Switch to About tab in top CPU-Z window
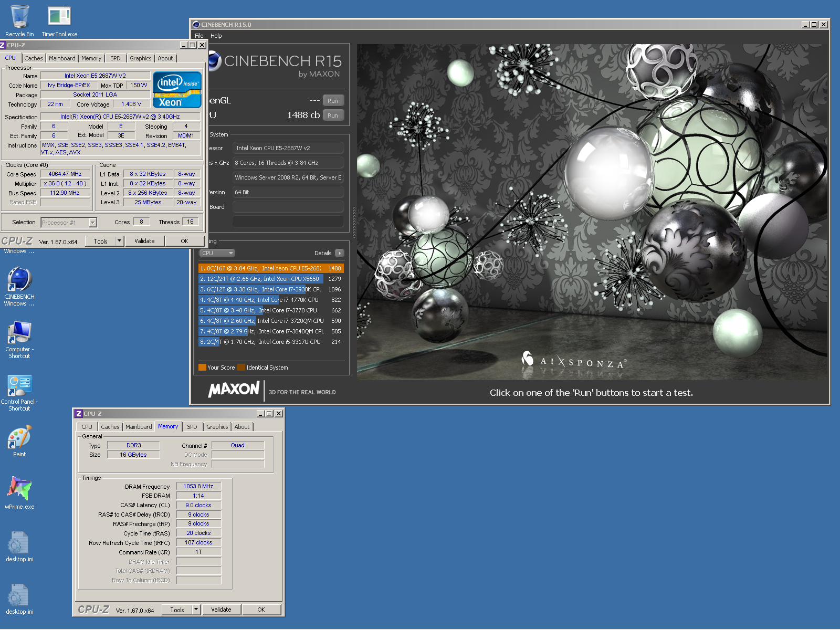The height and width of the screenshot is (630, 840). [x=165, y=58]
